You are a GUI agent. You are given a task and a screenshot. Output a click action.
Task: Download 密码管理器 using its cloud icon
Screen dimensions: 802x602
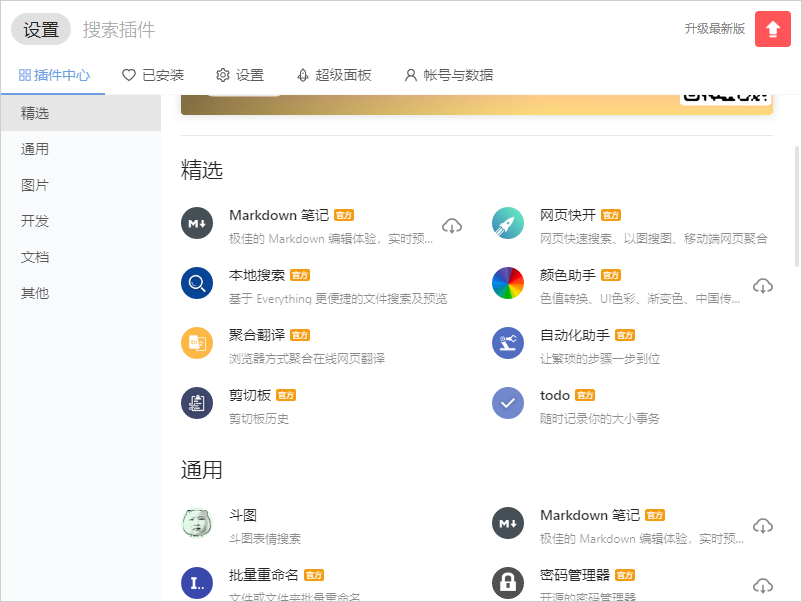763,586
